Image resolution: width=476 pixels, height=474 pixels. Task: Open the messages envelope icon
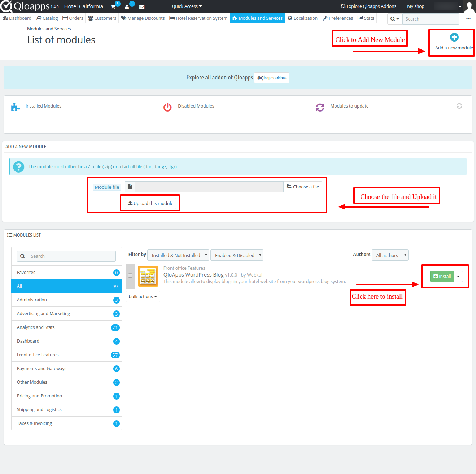pyautogui.click(x=142, y=7)
